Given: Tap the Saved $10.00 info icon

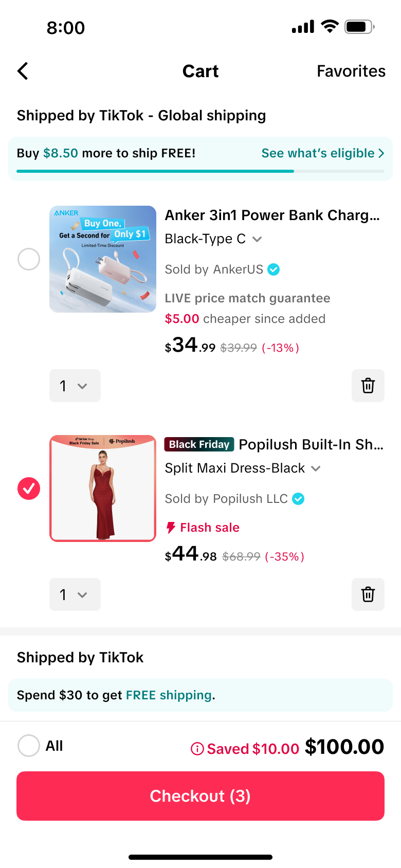Looking at the screenshot, I should click(197, 749).
